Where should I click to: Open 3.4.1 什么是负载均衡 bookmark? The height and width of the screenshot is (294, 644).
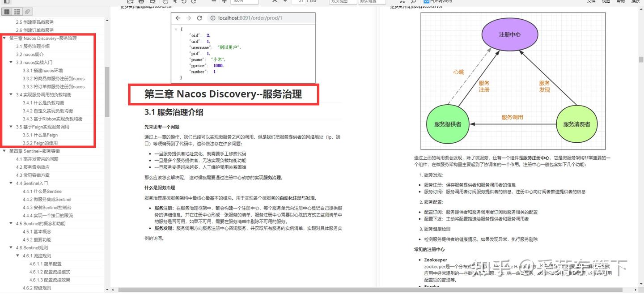pos(43,103)
